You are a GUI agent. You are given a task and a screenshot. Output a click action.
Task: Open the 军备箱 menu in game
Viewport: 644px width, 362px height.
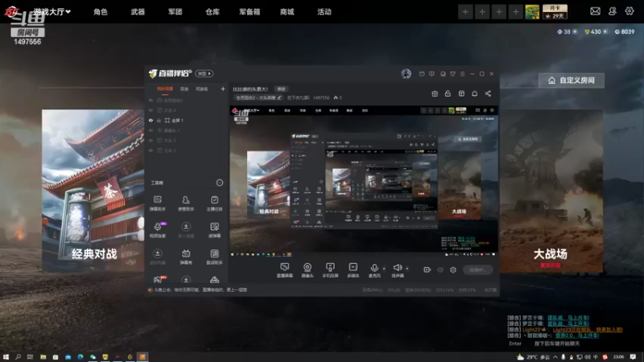pyautogui.click(x=250, y=12)
